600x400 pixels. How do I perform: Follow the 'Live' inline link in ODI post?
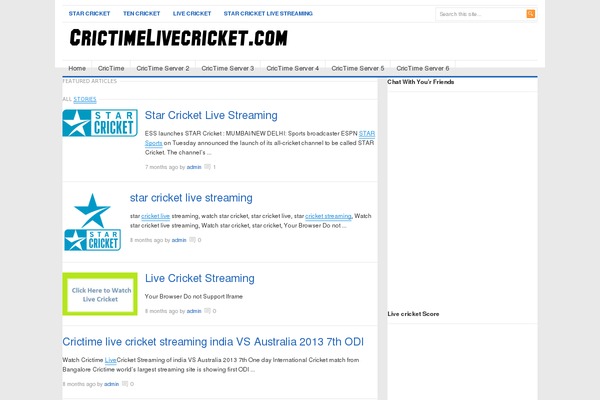pyautogui.click(x=111, y=360)
